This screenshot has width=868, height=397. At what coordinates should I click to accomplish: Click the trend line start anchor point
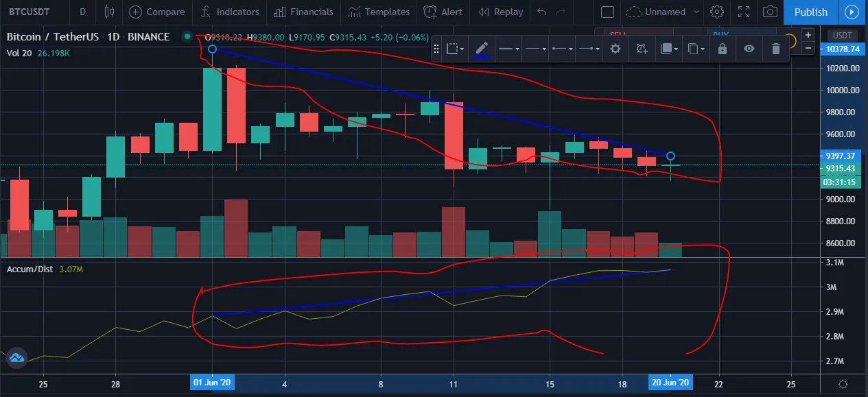(x=212, y=49)
